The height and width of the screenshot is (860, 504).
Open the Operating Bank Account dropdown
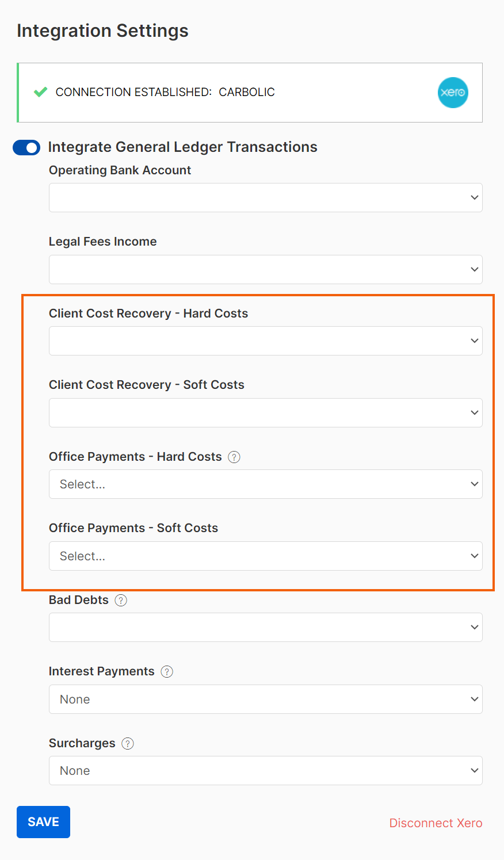coord(266,197)
